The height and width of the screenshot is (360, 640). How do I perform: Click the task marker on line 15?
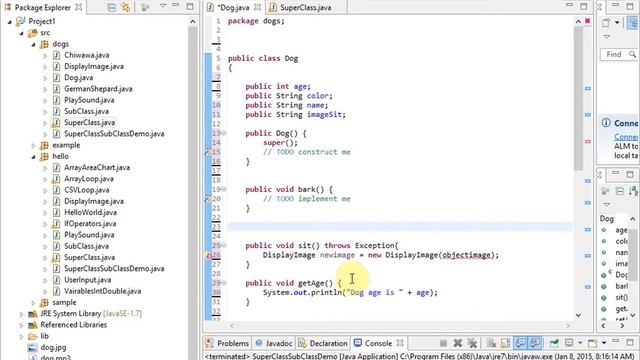(208, 152)
